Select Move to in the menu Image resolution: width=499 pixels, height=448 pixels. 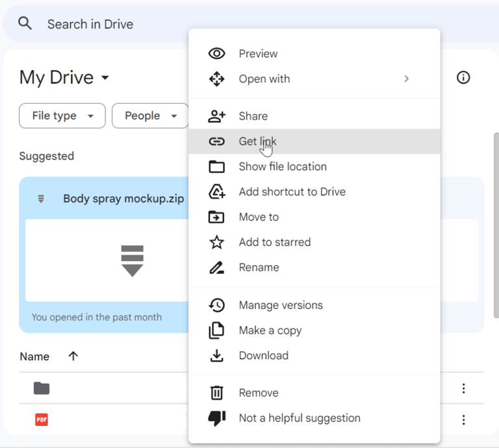click(x=314, y=217)
